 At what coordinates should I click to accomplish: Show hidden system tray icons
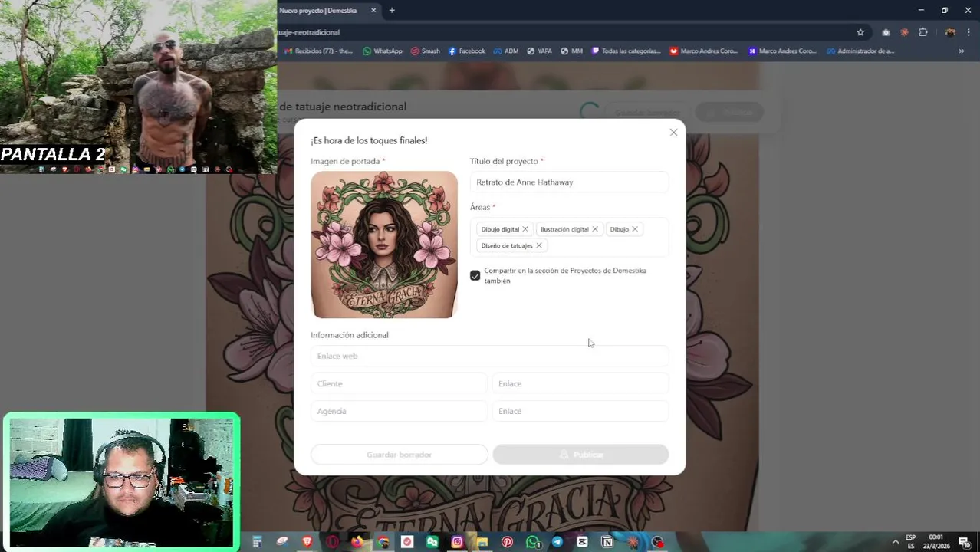coord(895,542)
